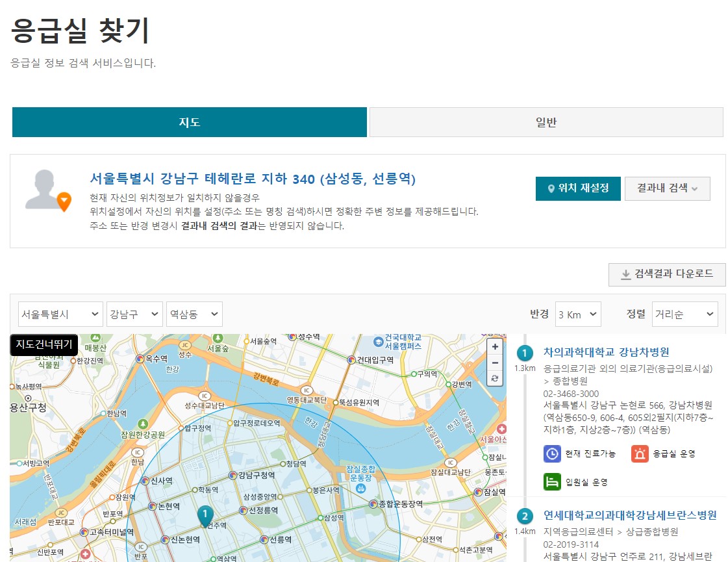This screenshot has width=728, height=562.
Task: Click the 입원실 운영 bed icon
Action: point(552,481)
